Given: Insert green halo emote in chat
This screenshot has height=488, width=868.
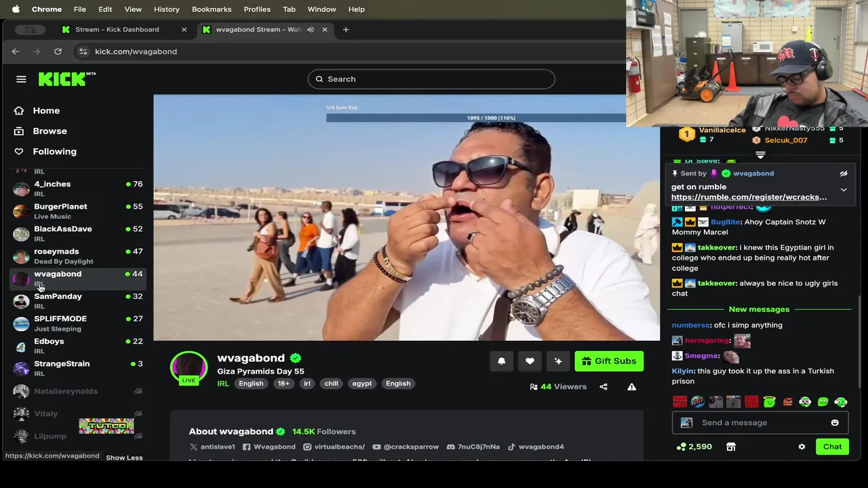Looking at the screenshot, I should tap(770, 402).
